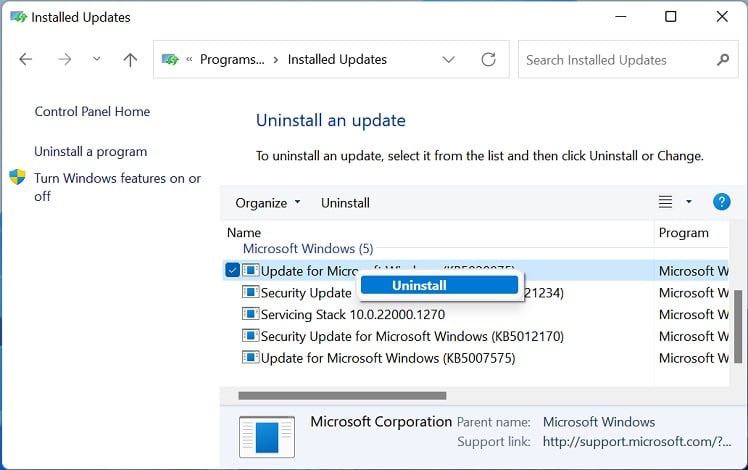
Task: Click the details pane update thumbnail
Action: pyautogui.click(x=267, y=437)
